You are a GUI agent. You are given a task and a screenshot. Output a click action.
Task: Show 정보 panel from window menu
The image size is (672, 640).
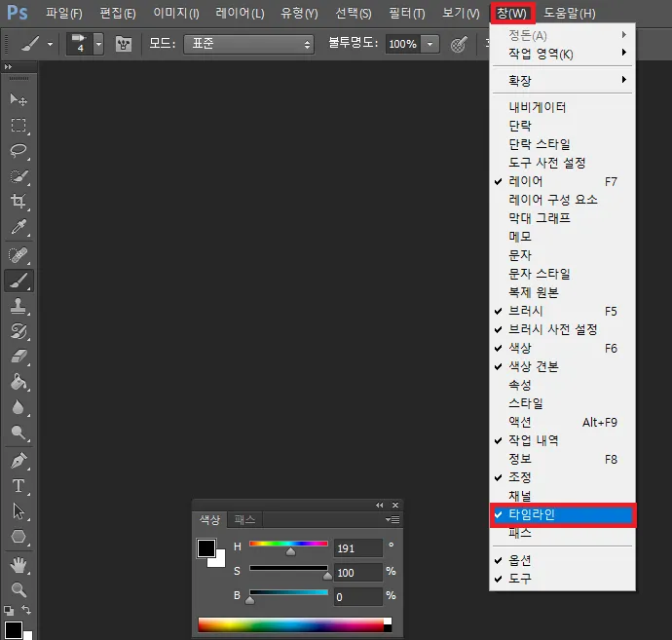click(x=562, y=459)
